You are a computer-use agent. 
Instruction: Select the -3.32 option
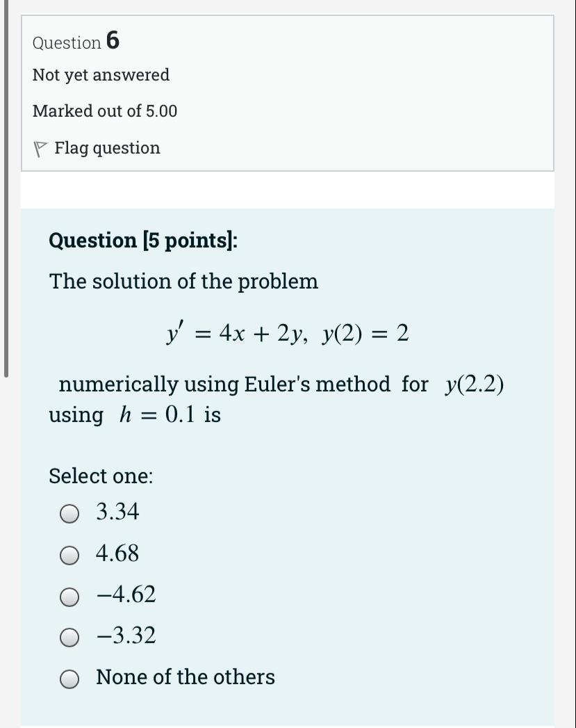(69, 636)
